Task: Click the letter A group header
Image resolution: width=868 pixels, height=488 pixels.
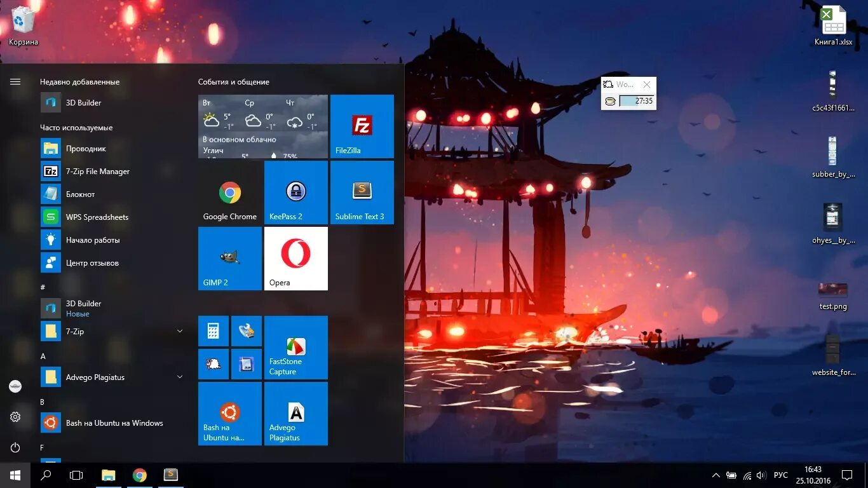Action: [43, 356]
